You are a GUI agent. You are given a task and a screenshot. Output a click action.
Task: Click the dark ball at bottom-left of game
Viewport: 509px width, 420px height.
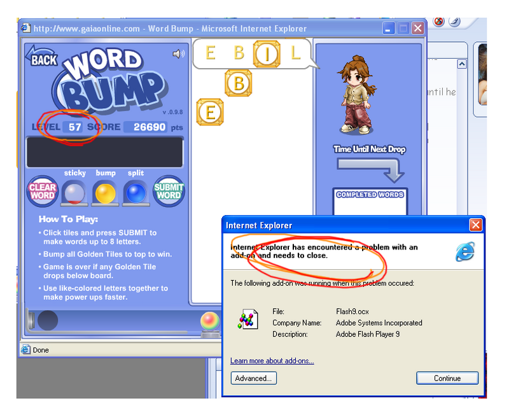tap(48, 320)
